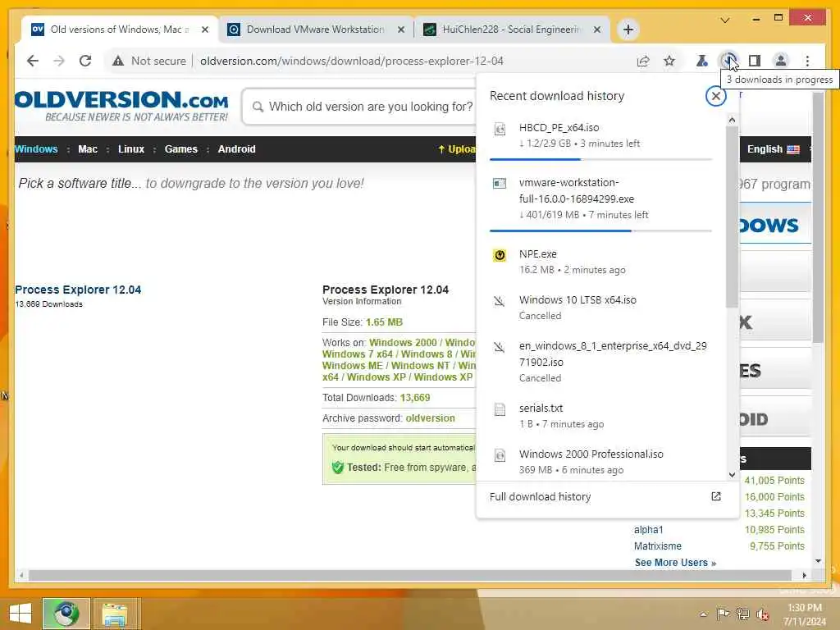Click cancelled en_windows_8_1 enterprise icon

pyautogui.click(x=500, y=347)
